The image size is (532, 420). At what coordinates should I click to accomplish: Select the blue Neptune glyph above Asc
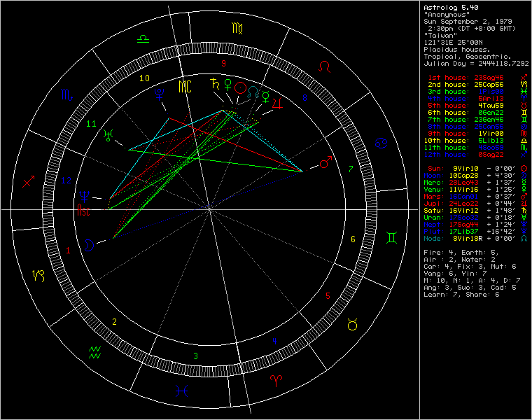83,197
